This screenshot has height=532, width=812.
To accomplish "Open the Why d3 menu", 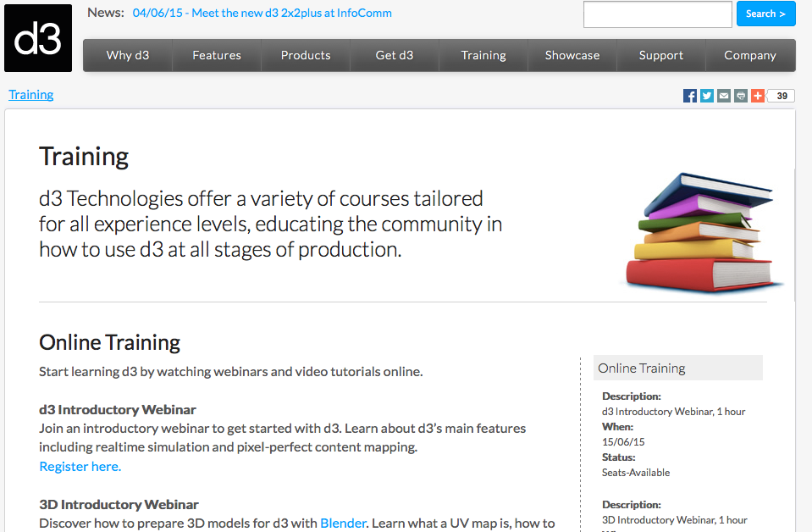I will (127, 55).
